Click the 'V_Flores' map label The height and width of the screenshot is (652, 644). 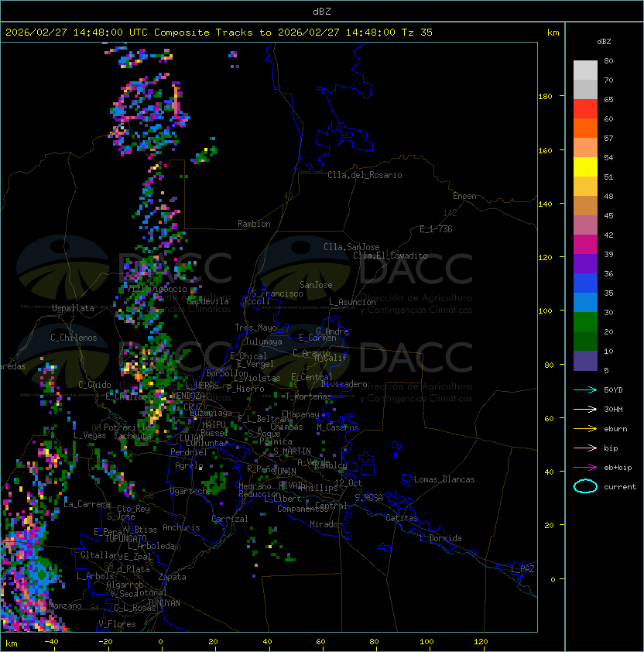click(117, 624)
